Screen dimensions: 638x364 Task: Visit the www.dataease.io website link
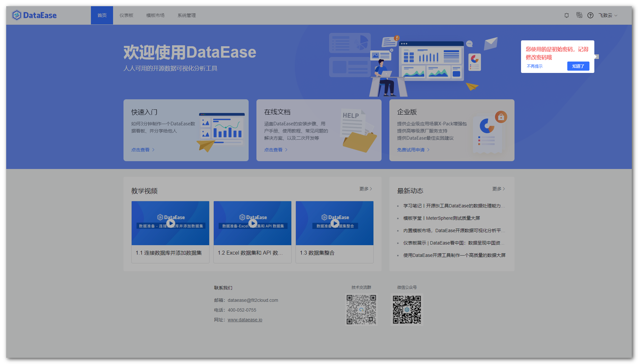coord(245,319)
